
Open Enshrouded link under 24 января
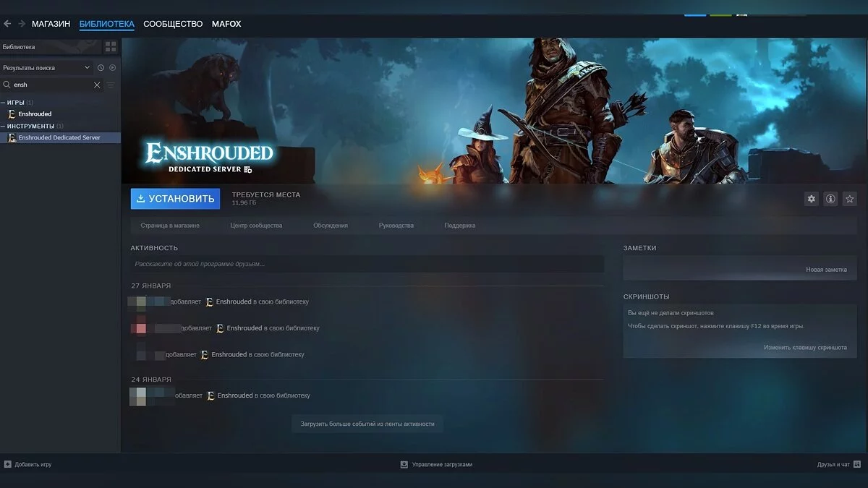(x=234, y=395)
